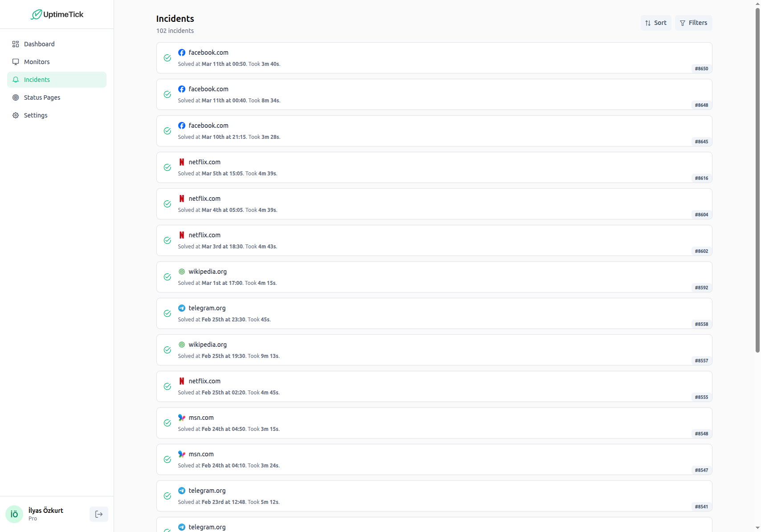Click the MSN icon on incident #8548
The height and width of the screenshot is (532, 761).
click(182, 418)
